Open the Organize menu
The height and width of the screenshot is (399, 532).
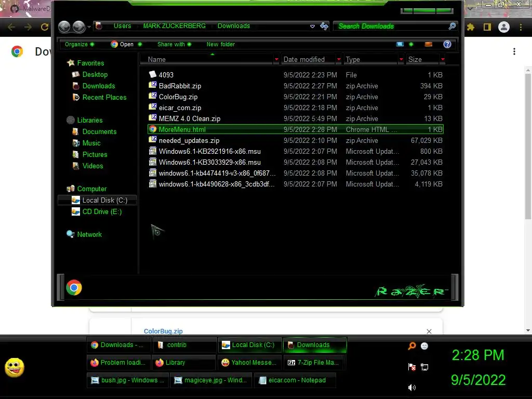(79, 45)
